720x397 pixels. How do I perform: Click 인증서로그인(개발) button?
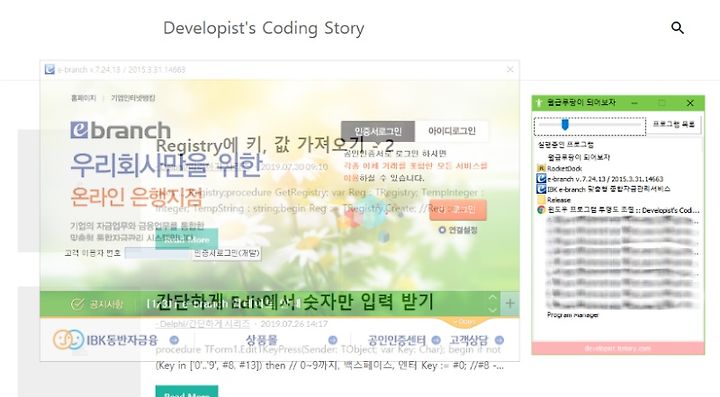point(227,253)
